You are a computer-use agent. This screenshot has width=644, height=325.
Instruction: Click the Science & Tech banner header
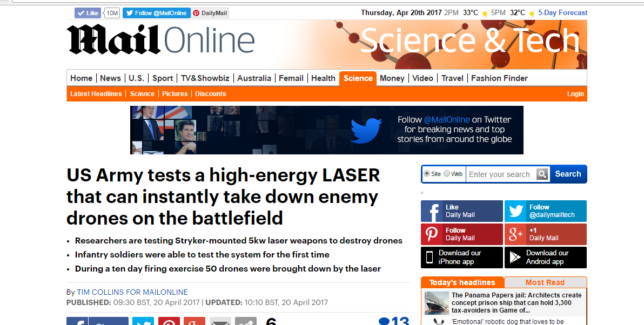[470, 40]
